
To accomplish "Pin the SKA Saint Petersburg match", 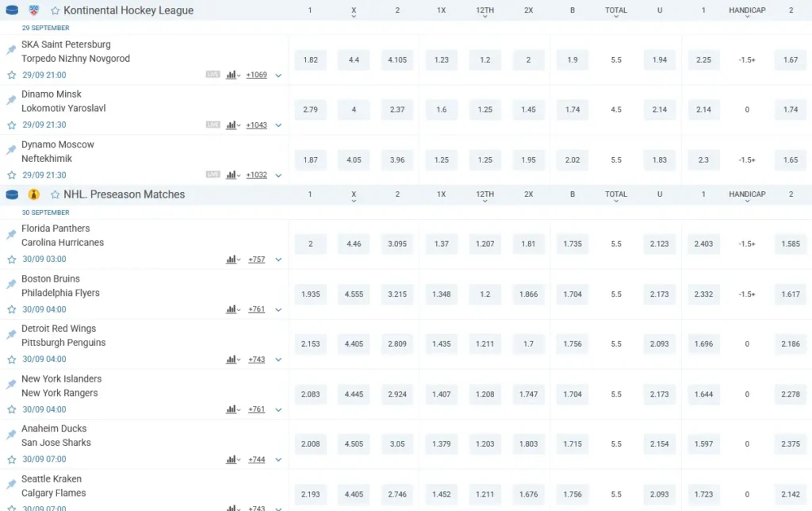I will click(11, 50).
